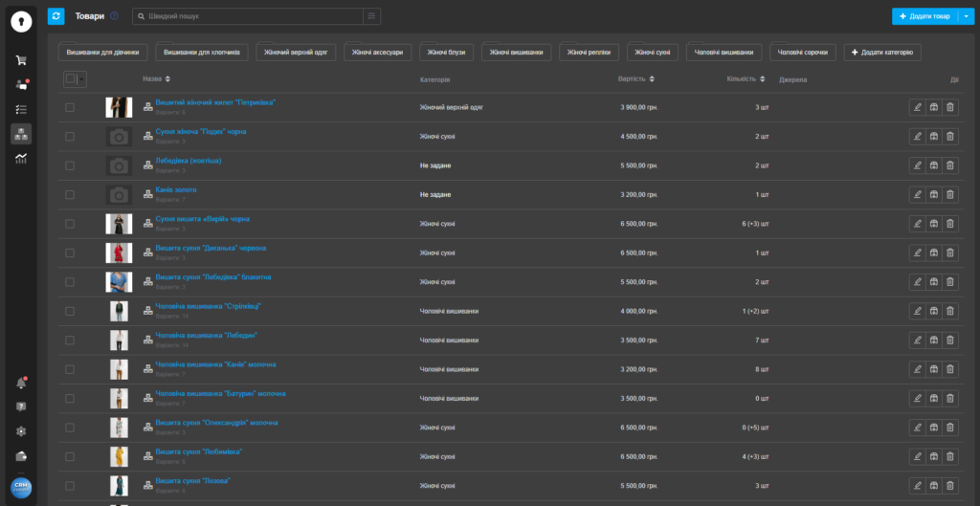Edit "Сукня жіноча Подих чорна" with pencil icon
This screenshot has height=506, width=980.
point(917,137)
